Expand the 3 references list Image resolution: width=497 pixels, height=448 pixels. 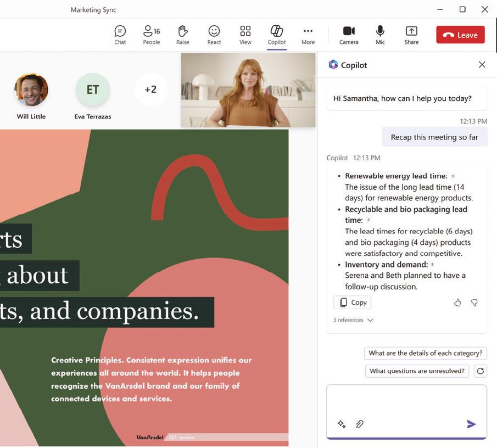click(x=353, y=320)
